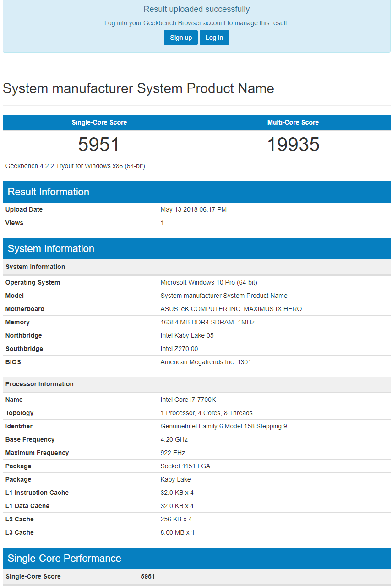Viewport: 392px width, 586px height.
Task: Select the L2 Cache value '256 KB x 4'
Action: click(x=176, y=519)
